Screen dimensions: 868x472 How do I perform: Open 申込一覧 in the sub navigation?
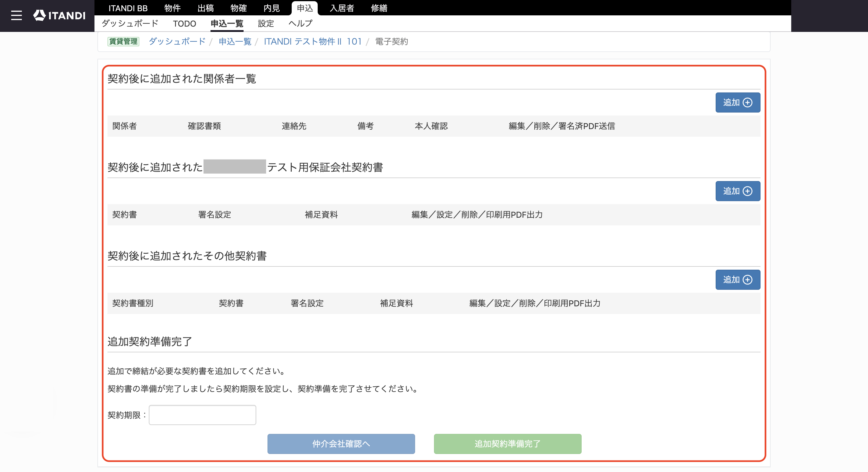click(x=227, y=24)
